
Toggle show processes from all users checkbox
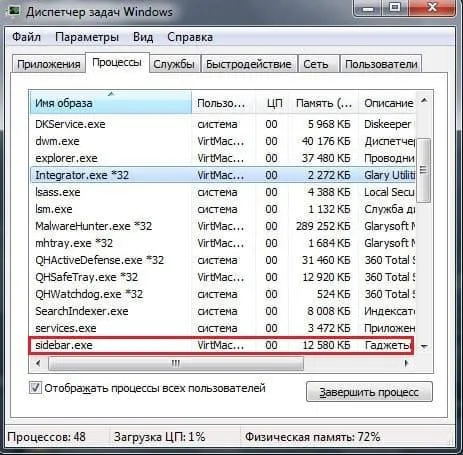pos(35,388)
